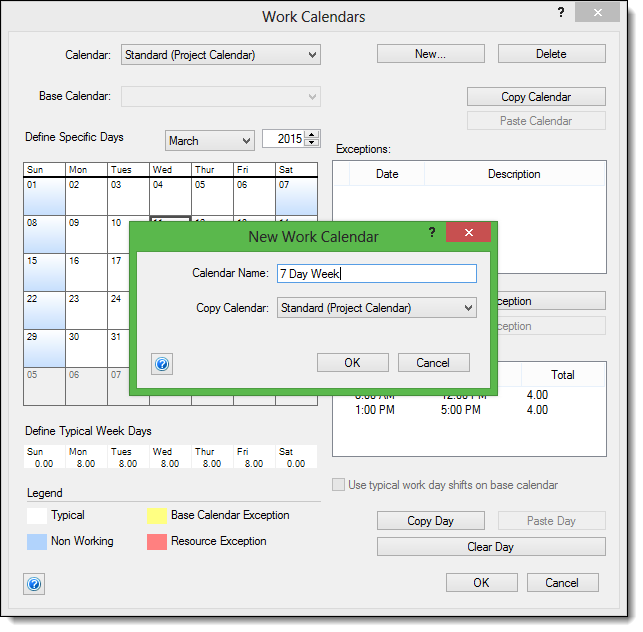Click the Calendar Name text field
Image resolution: width=643 pixels, height=632 pixels.
coord(376,273)
